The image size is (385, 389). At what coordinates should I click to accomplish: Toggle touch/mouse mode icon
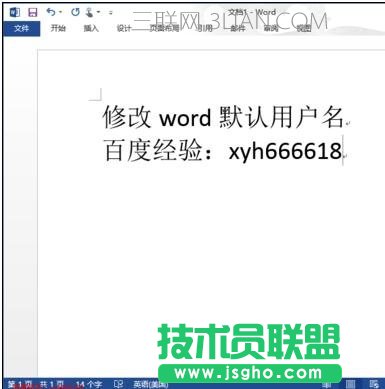coord(89,13)
